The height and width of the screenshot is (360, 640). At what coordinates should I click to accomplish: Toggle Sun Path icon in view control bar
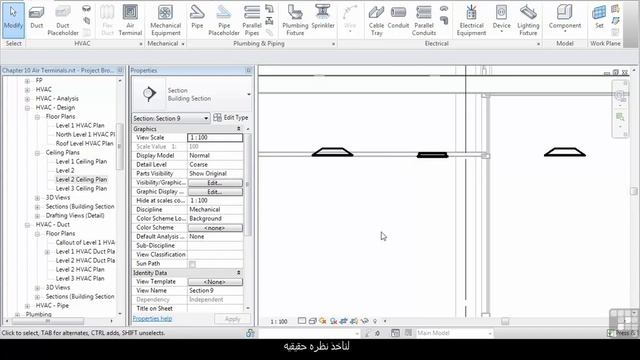coord(322,321)
